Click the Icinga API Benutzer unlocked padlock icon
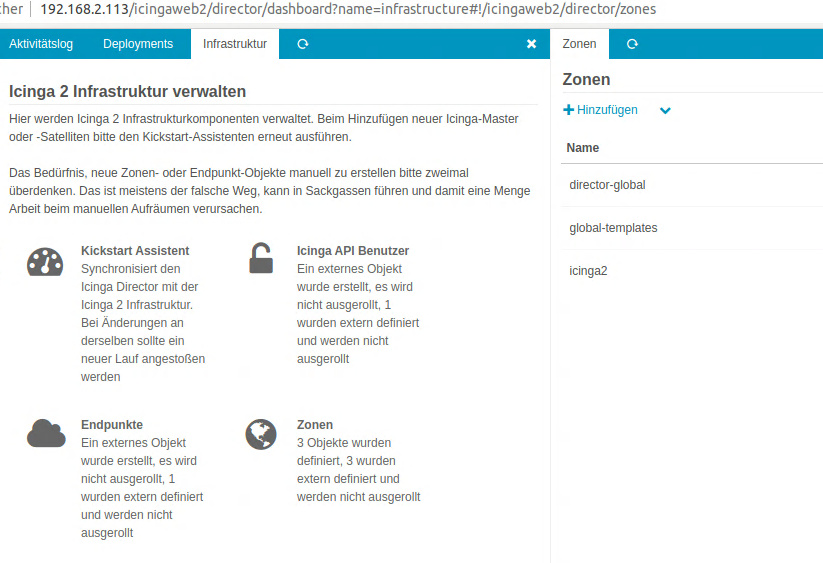 point(261,259)
